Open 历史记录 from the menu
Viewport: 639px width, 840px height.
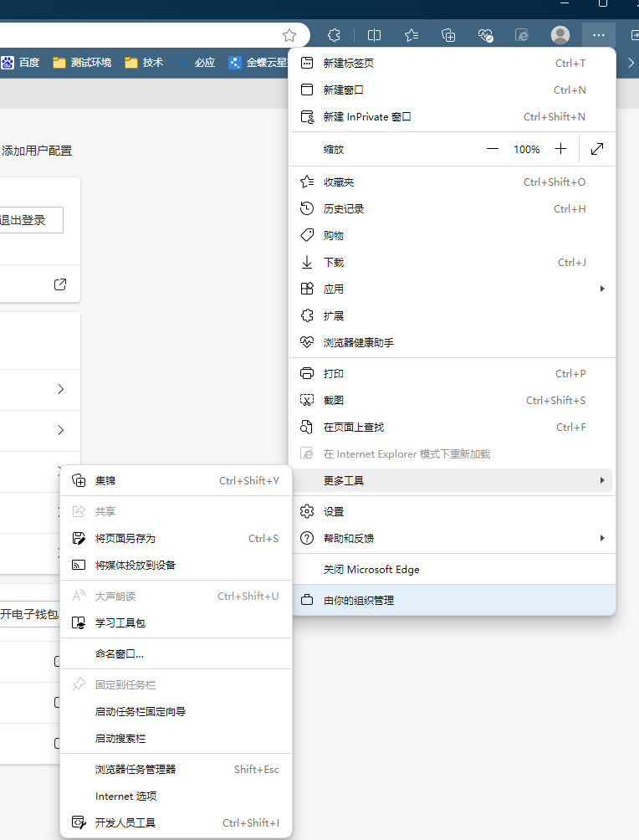click(x=452, y=209)
